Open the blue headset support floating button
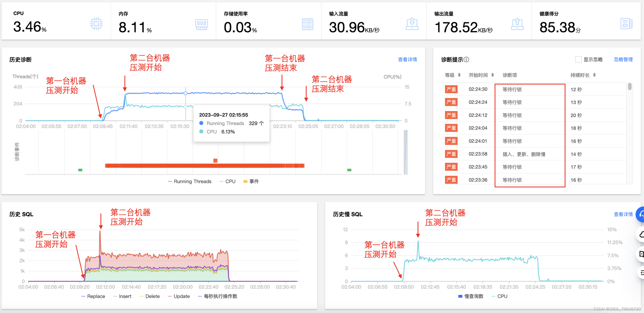 pyautogui.click(x=640, y=214)
